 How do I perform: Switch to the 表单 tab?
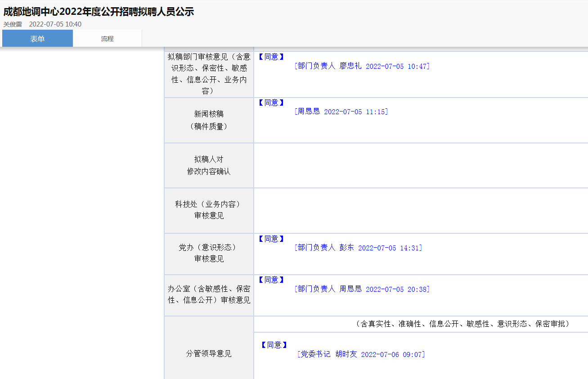click(37, 39)
